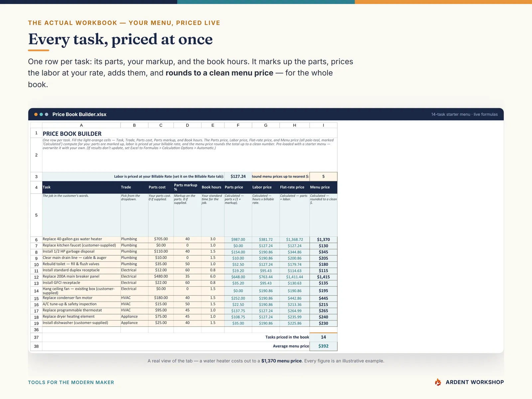This screenshot has width=532, height=399.
Task: Select 'A/C tune-up & safety inspection' task
Action: pyautogui.click(x=81, y=304)
